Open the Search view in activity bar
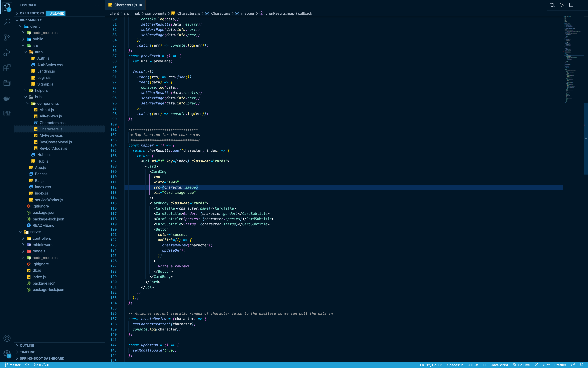588x368 pixels. point(7,22)
